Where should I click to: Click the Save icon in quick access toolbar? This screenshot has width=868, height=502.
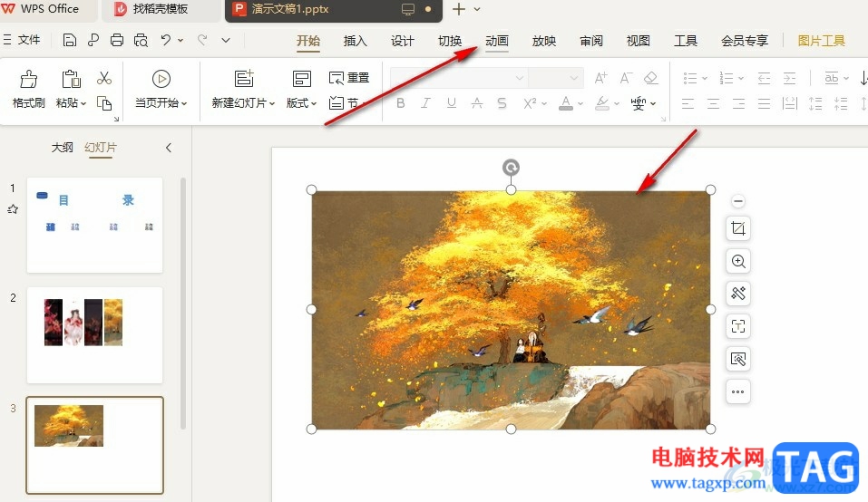click(x=69, y=41)
